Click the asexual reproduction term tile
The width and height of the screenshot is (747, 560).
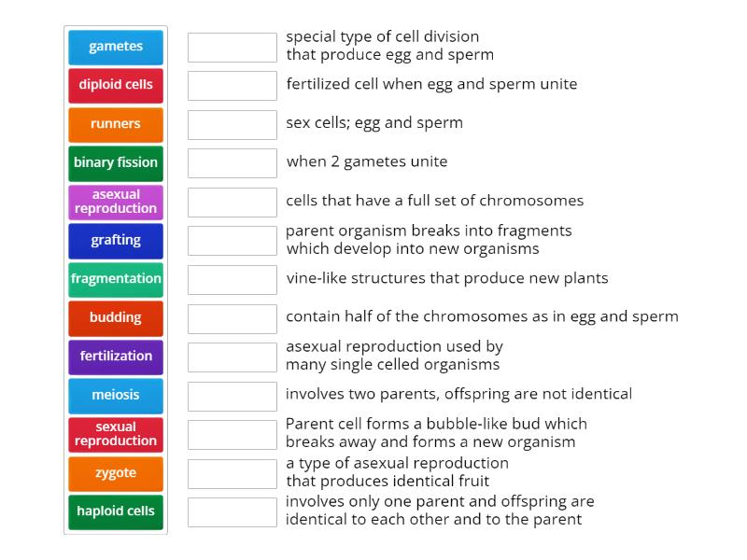pos(116,202)
